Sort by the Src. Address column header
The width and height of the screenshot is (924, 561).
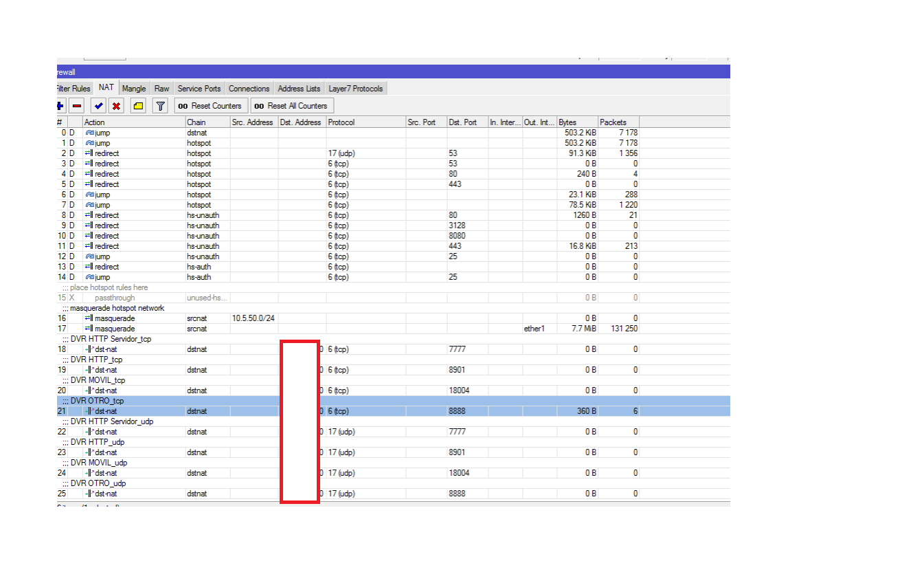pos(254,122)
